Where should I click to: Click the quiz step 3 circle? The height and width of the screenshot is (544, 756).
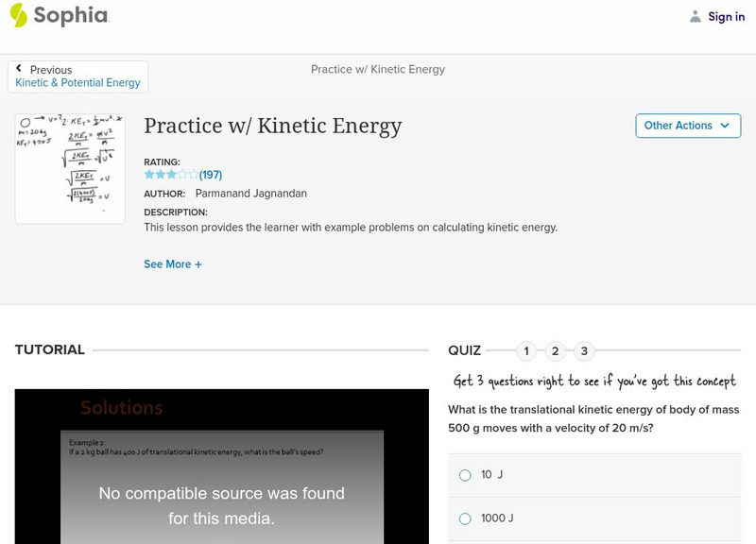(x=586, y=349)
